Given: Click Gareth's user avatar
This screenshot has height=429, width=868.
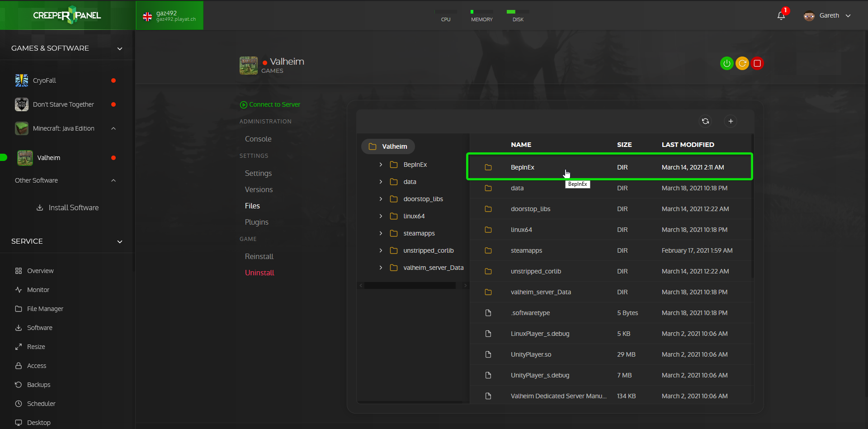Looking at the screenshot, I should point(809,16).
